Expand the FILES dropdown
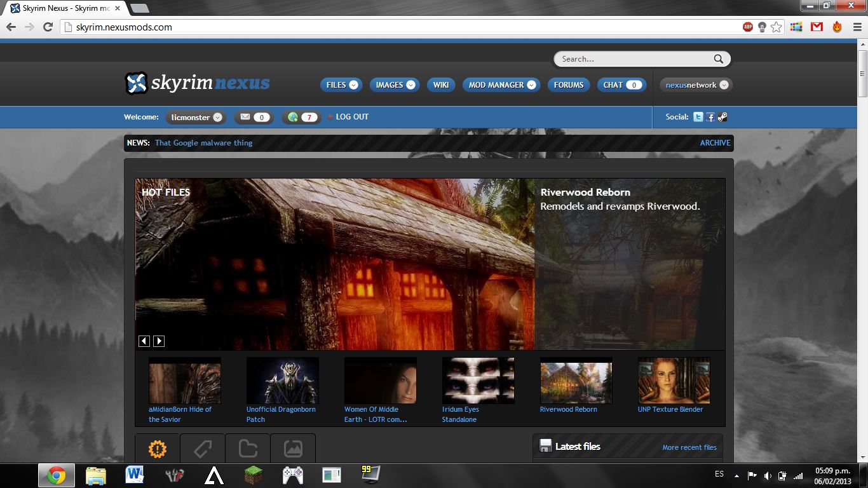This screenshot has width=868, height=488. point(355,85)
